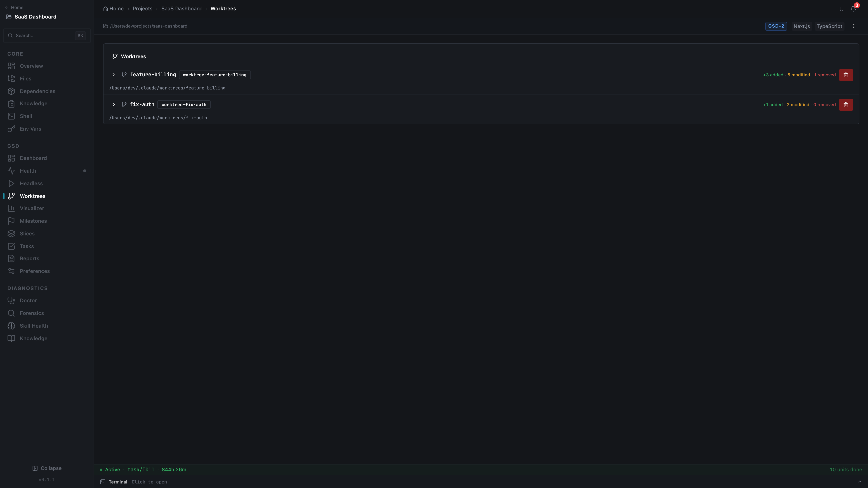Expand the fix-auth worktree row

(x=113, y=104)
